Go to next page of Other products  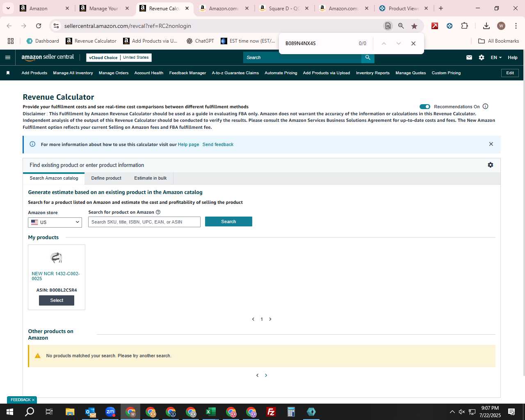266,375
